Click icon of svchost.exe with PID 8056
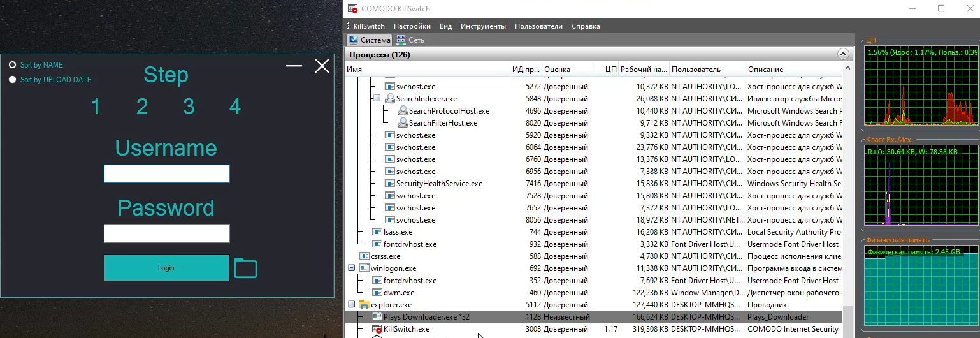 pos(390,220)
